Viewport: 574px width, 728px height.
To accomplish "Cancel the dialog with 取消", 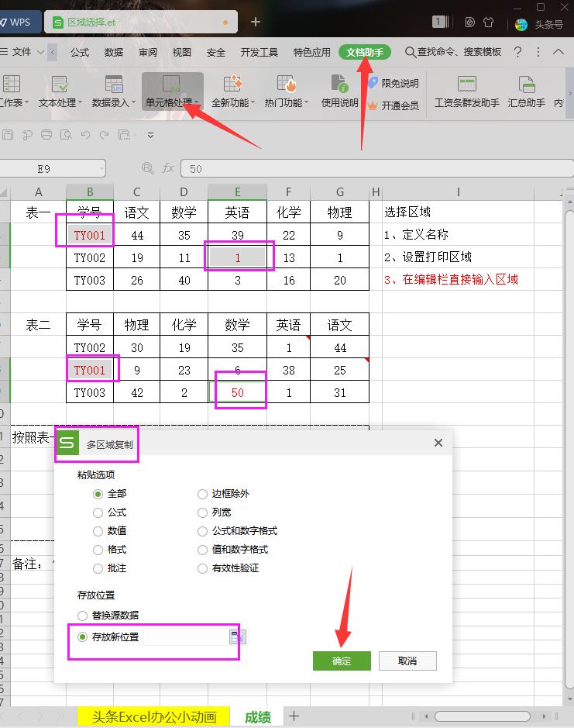I will pos(407,661).
